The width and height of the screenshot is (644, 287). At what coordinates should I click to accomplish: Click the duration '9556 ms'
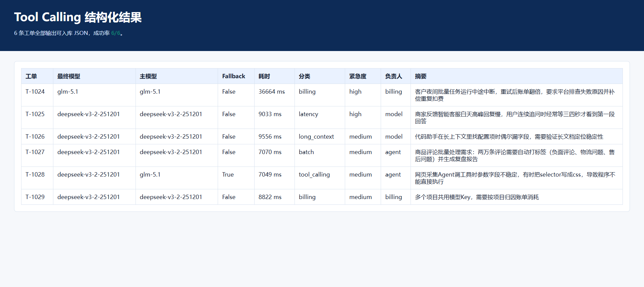point(270,137)
